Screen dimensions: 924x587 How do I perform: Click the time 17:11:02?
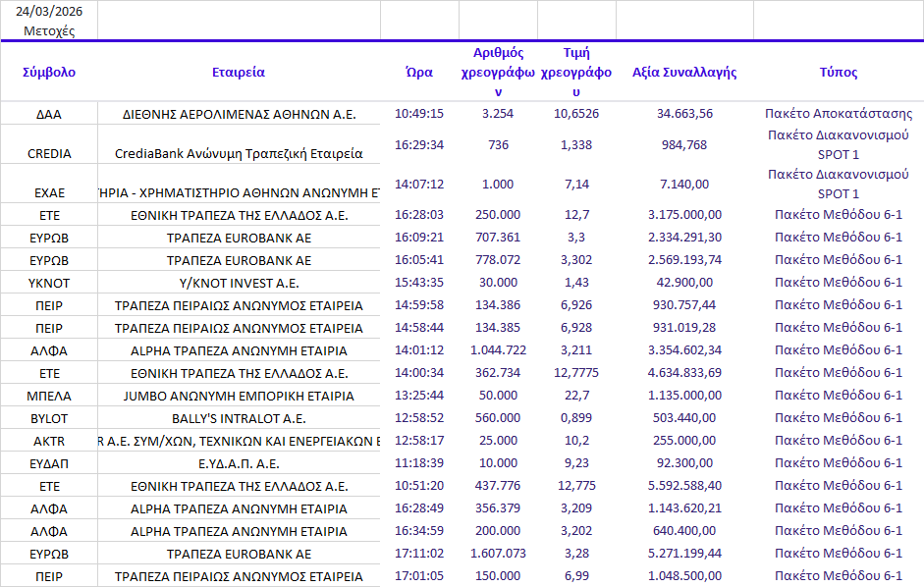tap(419, 554)
